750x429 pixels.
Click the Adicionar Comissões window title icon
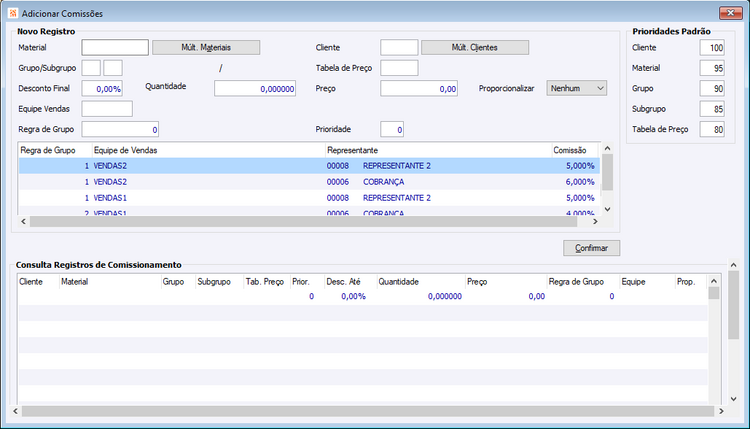(12, 13)
